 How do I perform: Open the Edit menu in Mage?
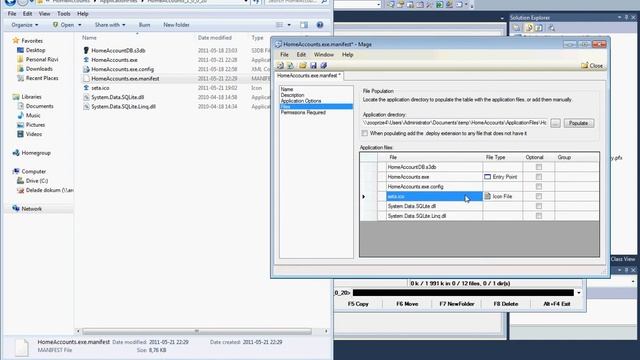point(301,55)
